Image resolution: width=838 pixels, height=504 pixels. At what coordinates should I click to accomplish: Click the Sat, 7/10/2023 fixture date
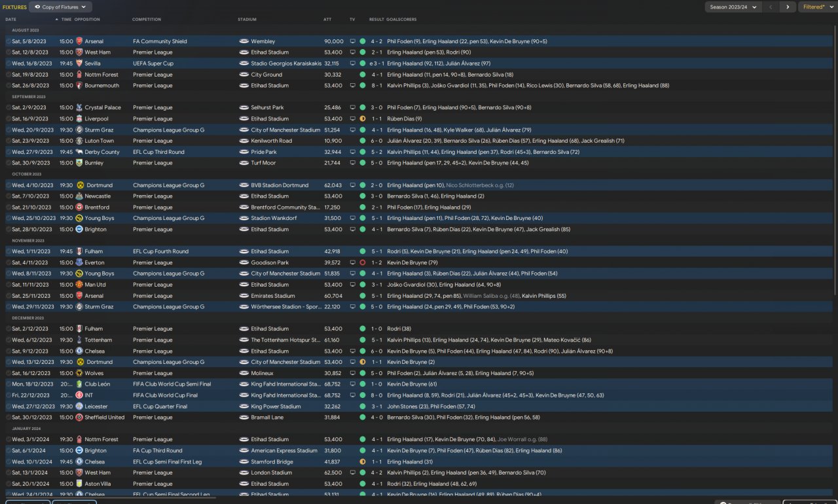tap(30, 196)
